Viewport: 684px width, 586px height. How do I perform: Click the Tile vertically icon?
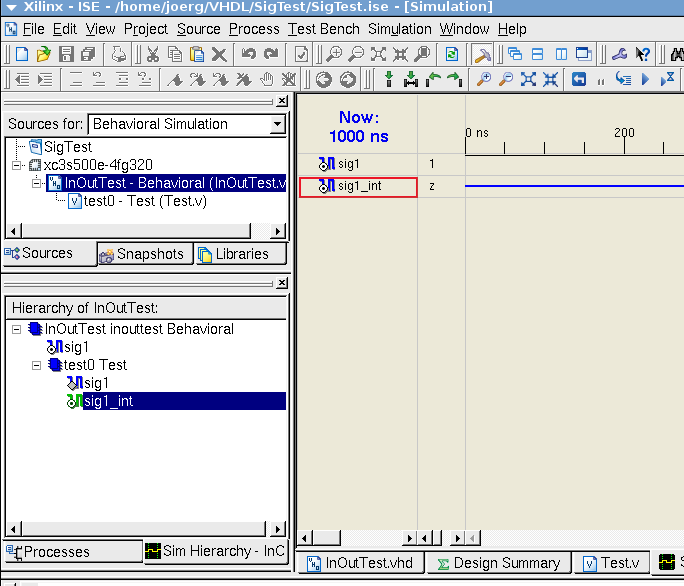[x=561, y=54]
